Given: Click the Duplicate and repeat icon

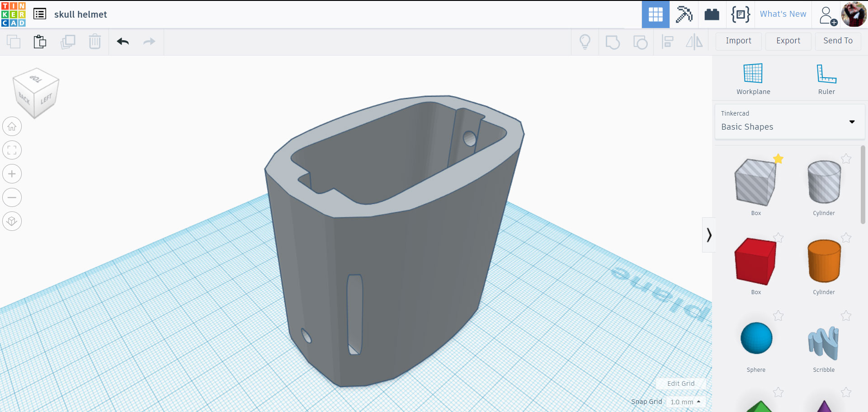Looking at the screenshot, I should point(68,42).
